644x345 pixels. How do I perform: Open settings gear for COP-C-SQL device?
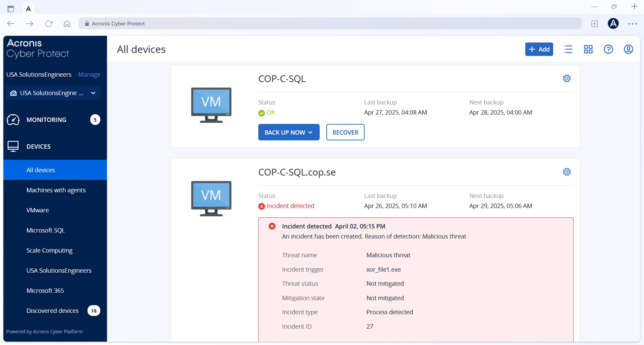click(567, 78)
